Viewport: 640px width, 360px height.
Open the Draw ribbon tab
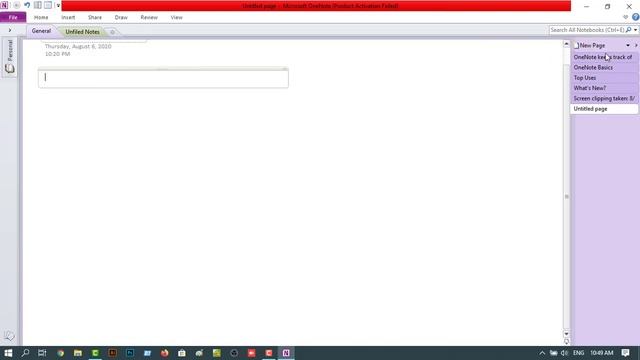click(x=121, y=18)
